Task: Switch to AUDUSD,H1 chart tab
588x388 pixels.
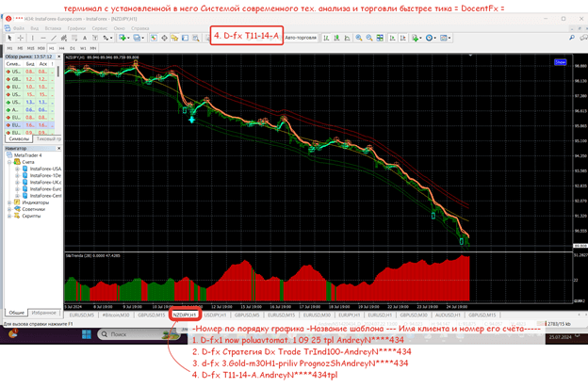Action: 448,315
